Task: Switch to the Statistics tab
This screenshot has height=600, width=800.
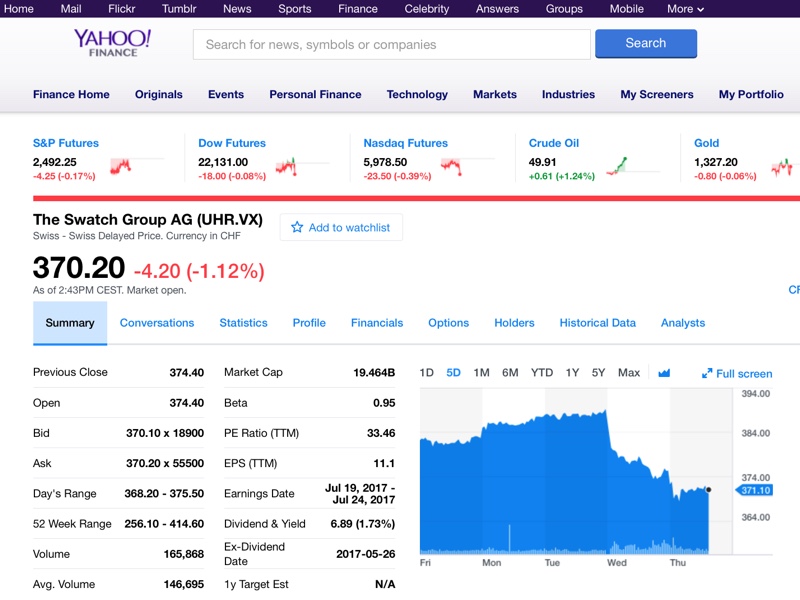Action: 243,323
